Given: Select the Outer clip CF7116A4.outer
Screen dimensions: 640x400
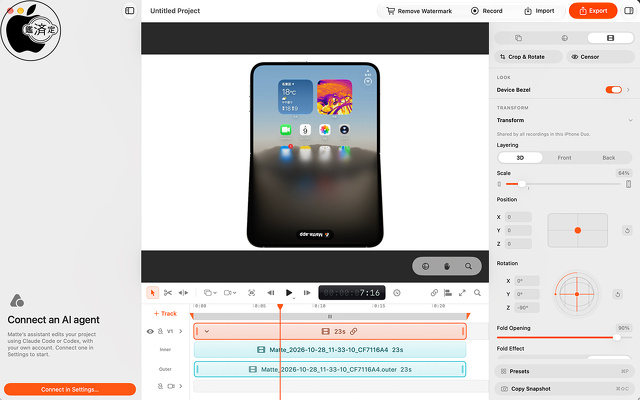Looking at the screenshot, I should (x=330, y=369).
